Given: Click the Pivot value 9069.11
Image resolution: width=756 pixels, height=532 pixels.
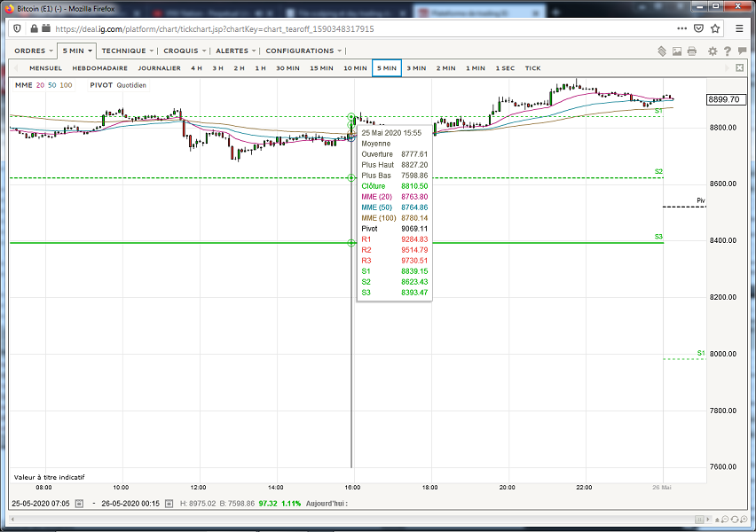Looking at the screenshot, I should pos(414,229).
